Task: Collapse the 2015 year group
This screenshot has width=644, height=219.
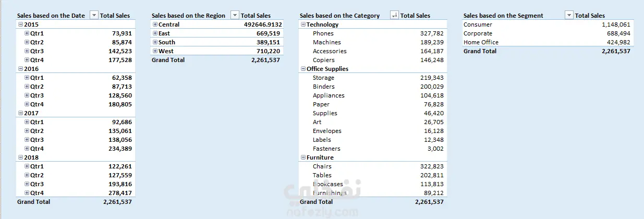Action: 20,25
